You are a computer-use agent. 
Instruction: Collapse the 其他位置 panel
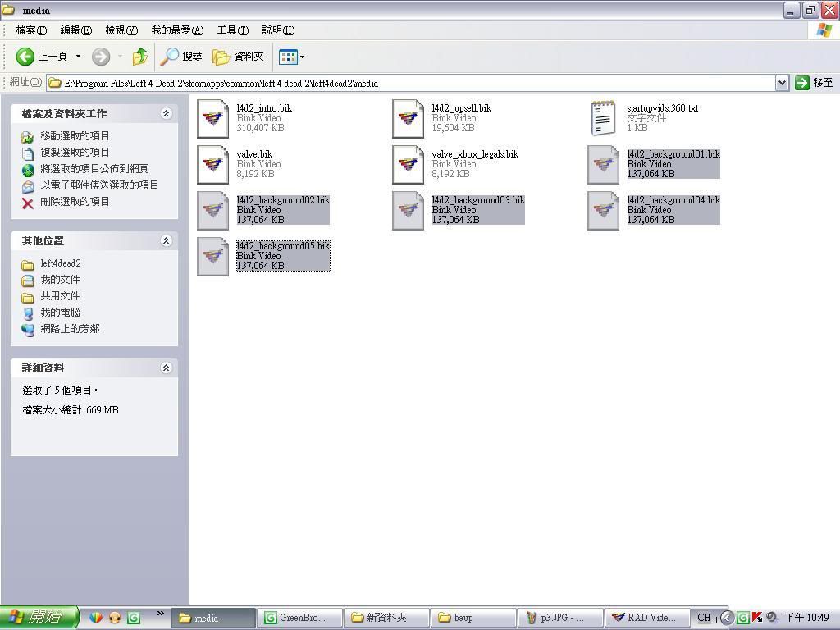tap(166, 241)
